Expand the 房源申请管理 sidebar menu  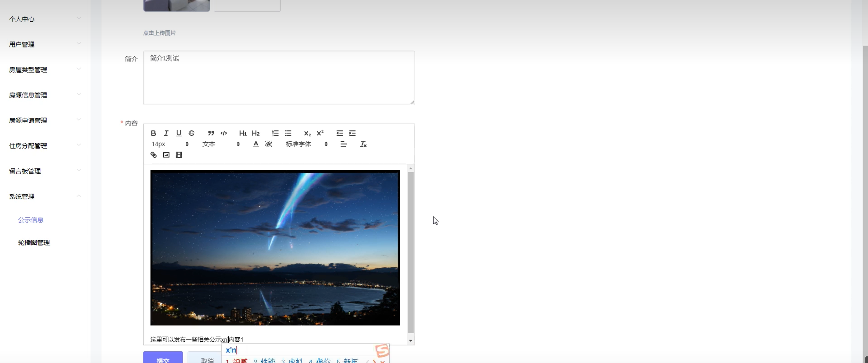(x=45, y=120)
